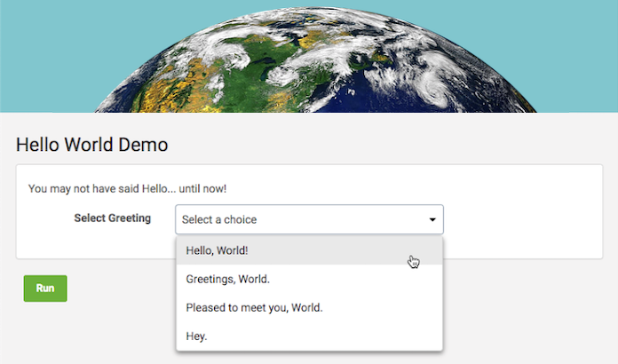Click the word "Demo" in the heading
Screen dimensions: 618x364
145,144
